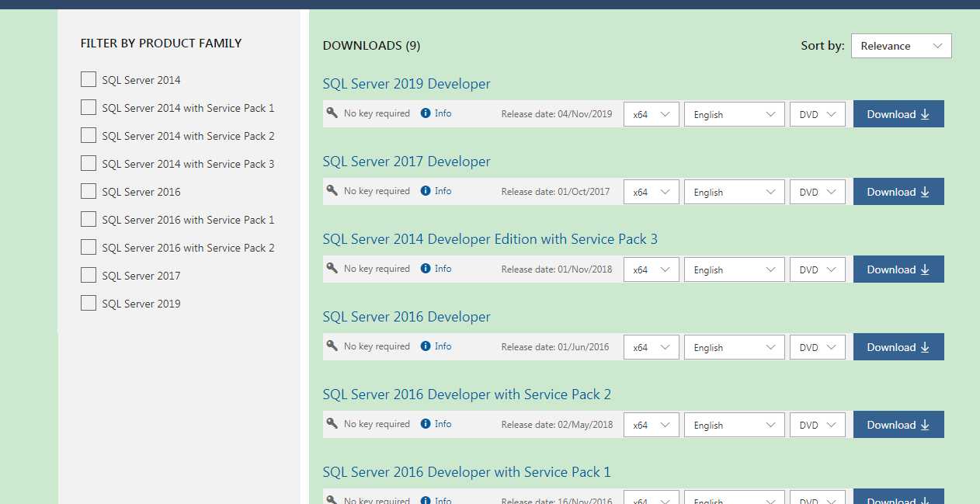The image size is (980, 504).
Task: Check SQL Server 2016 with Service Pack 1 filter
Action: coord(89,219)
